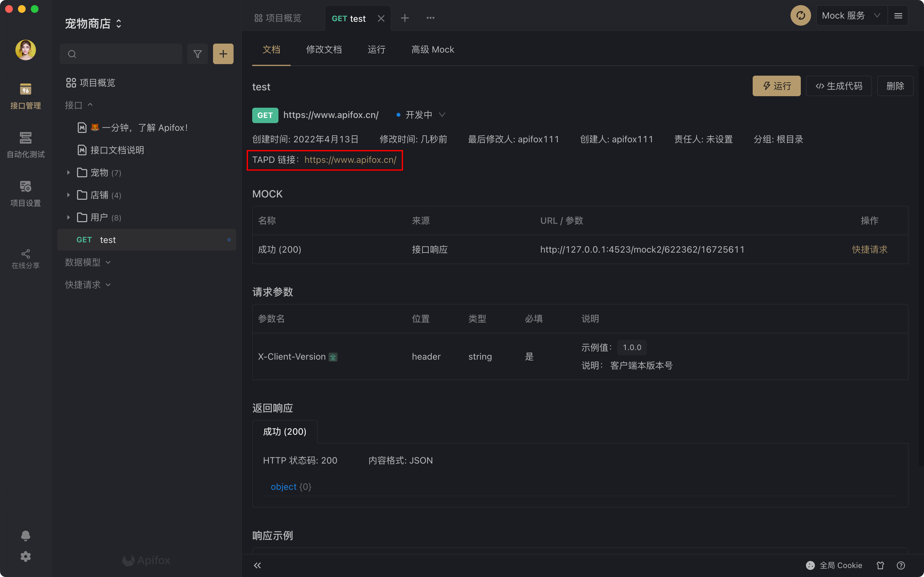924x577 pixels.
Task: Open the filter icon next to search
Action: click(197, 54)
